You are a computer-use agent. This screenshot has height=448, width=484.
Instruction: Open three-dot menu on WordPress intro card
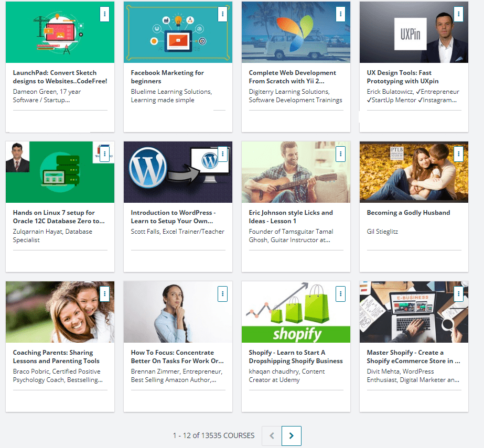pos(222,154)
